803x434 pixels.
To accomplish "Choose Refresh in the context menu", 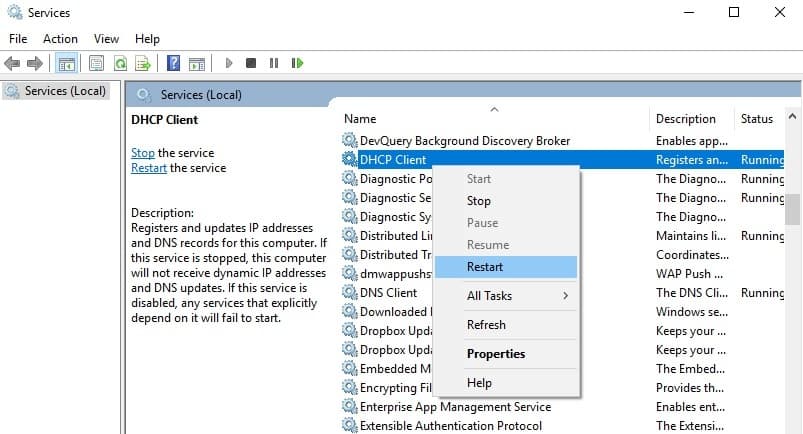I will click(x=506, y=325).
